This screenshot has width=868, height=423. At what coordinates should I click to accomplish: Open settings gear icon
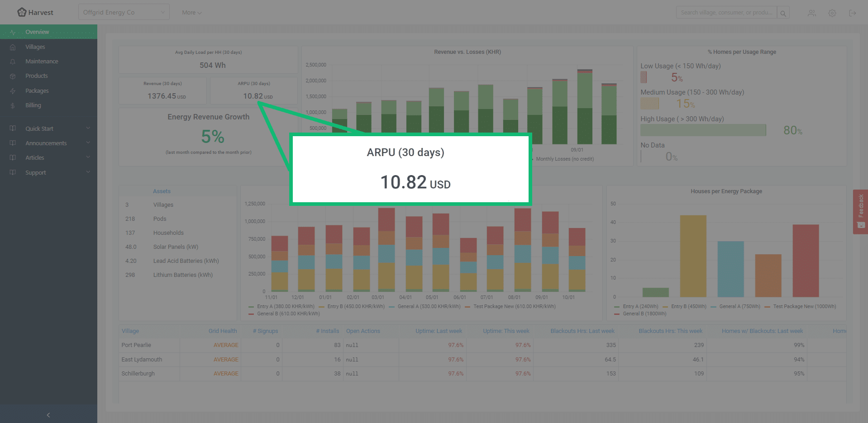click(832, 13)
